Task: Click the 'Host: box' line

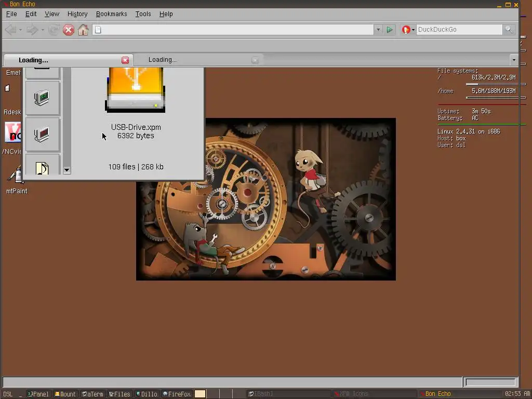Action: 451,138
